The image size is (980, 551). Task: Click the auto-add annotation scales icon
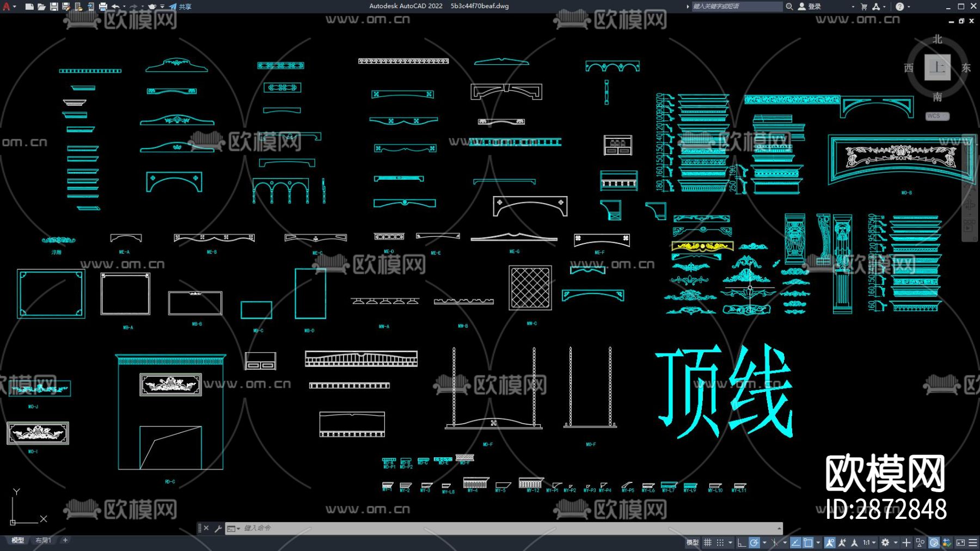(x=842, y=542)
